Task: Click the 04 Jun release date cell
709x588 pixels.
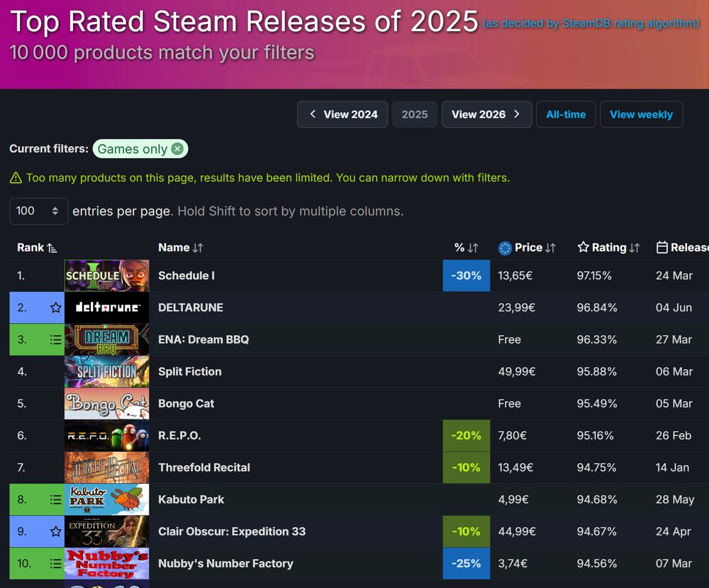Action: (674, 307)
